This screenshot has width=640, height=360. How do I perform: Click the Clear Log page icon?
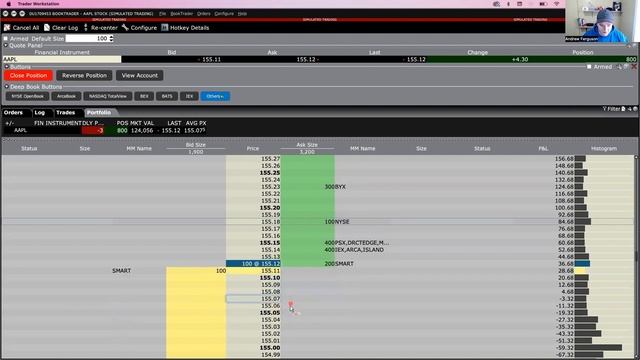[x=47, y=27]
